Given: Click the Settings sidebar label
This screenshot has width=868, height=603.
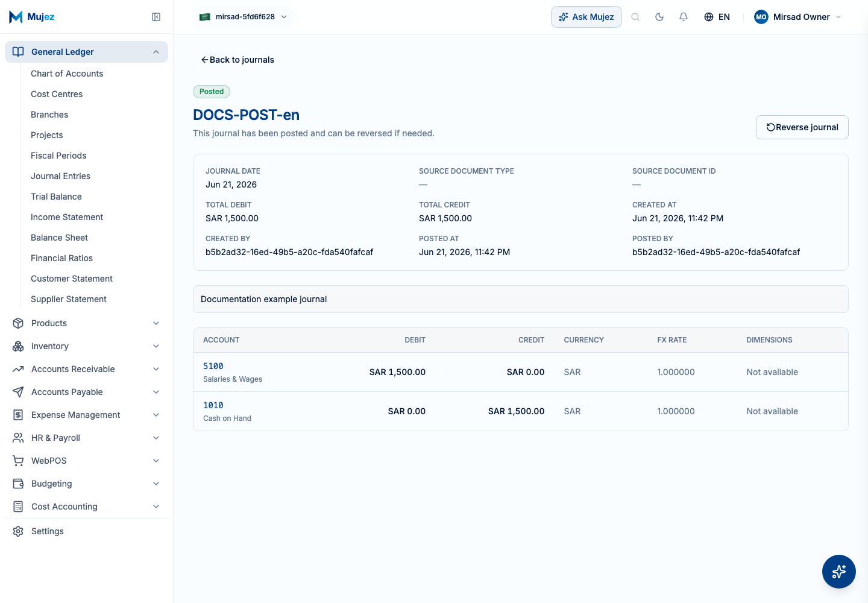Looking at the screenshot, I should pos(48,531).
